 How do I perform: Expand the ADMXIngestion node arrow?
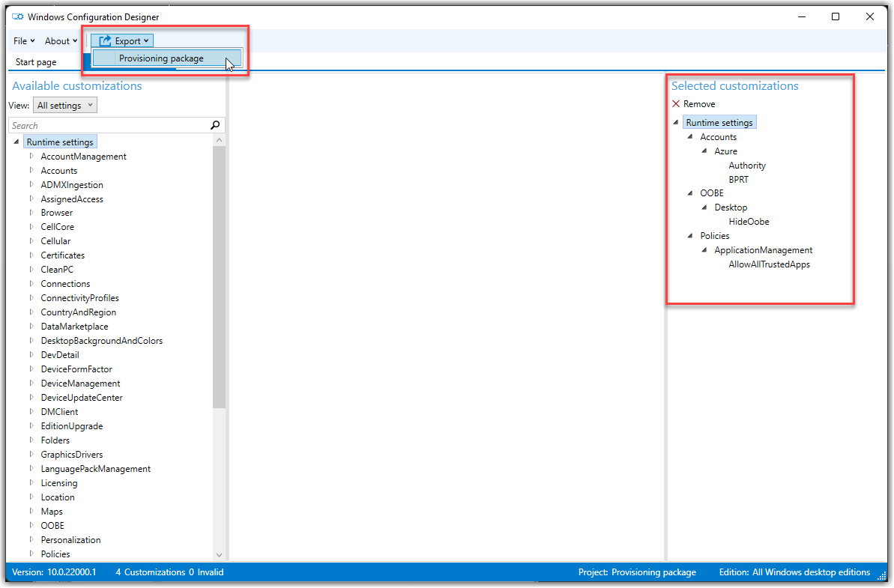point(31,184)
